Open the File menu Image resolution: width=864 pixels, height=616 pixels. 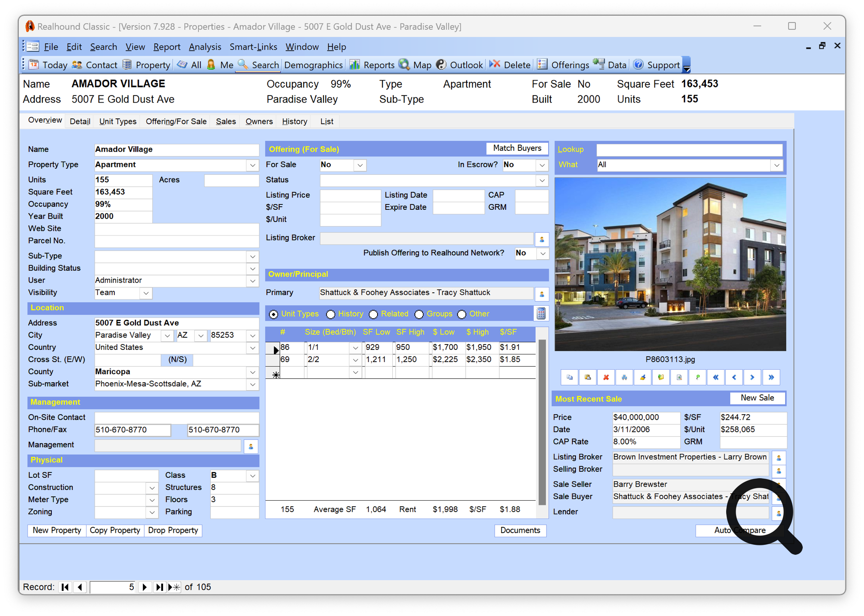click(x=51, y=47)
